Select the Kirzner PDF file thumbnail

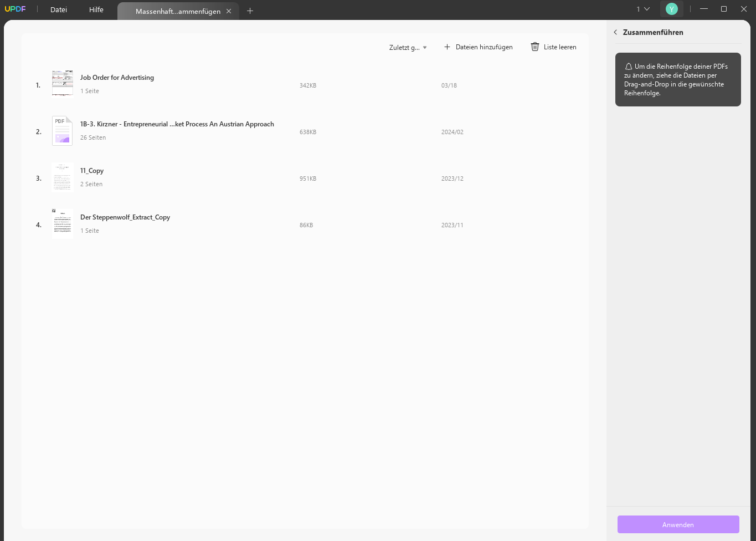[62, 131]
